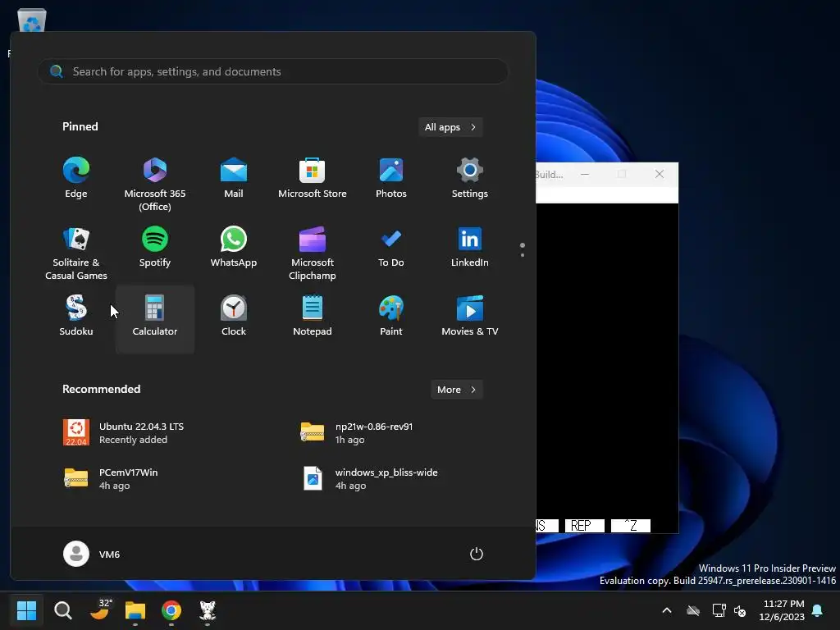Viewport: 840px width, 630px height.
Task: Open taskbar Search magnifier icon
Action: 62,610
